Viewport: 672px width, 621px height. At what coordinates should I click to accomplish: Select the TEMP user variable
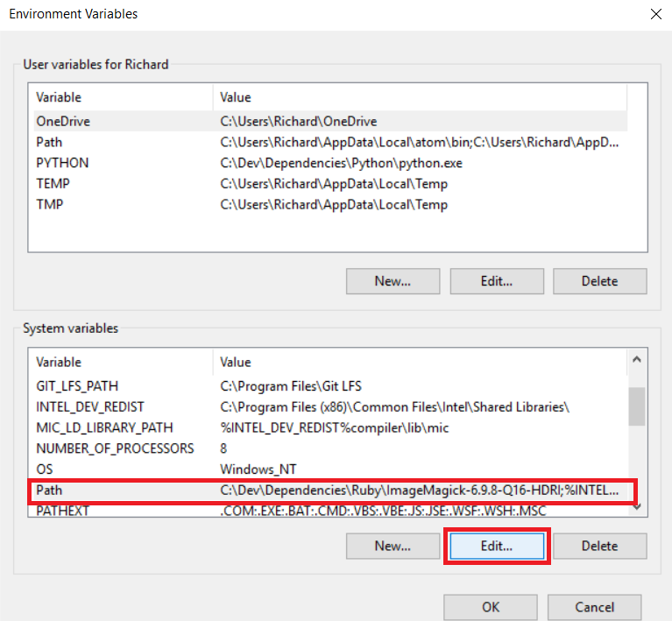click(330, 184)
